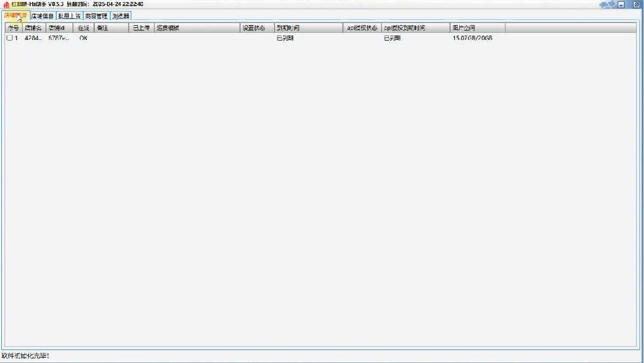Click the red app icon in title bar
644x363 pixels.
pos(6,5)
